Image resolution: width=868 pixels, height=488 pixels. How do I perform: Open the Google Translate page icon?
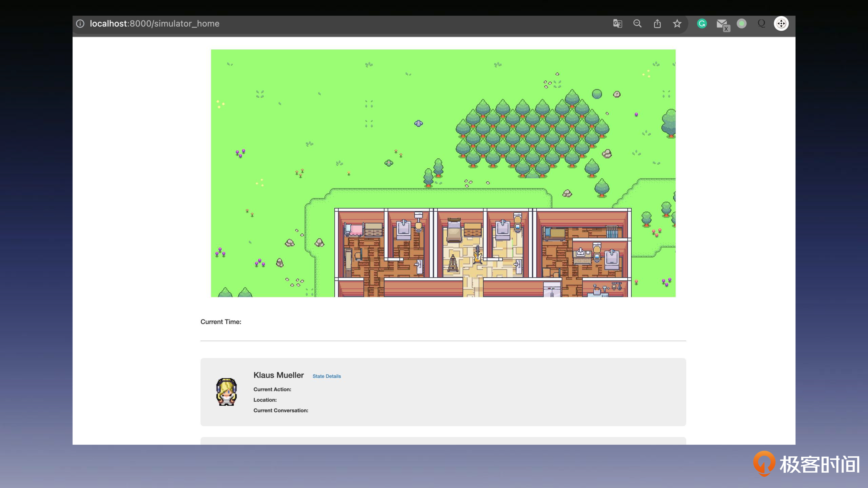pyautogui.click(x=617, y=24)
